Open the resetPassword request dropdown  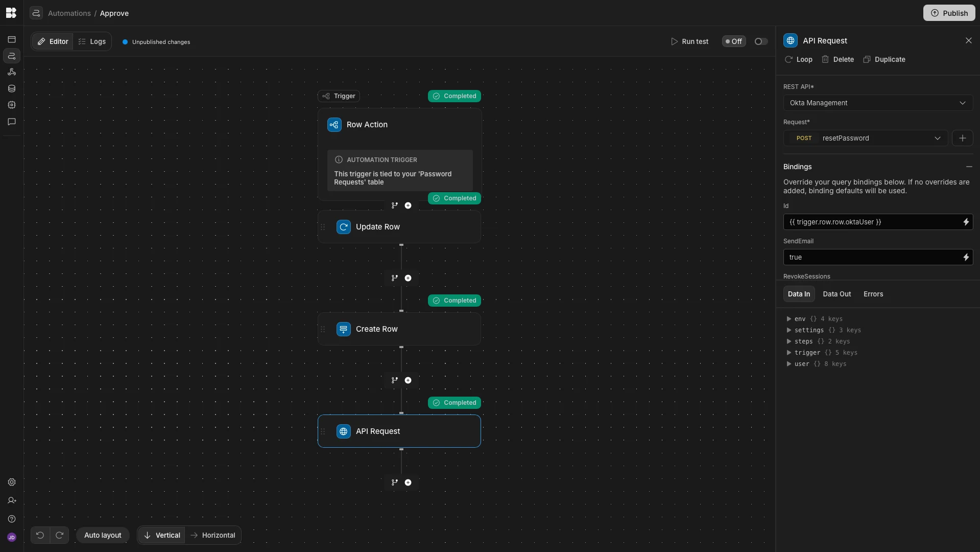point(866,138)
